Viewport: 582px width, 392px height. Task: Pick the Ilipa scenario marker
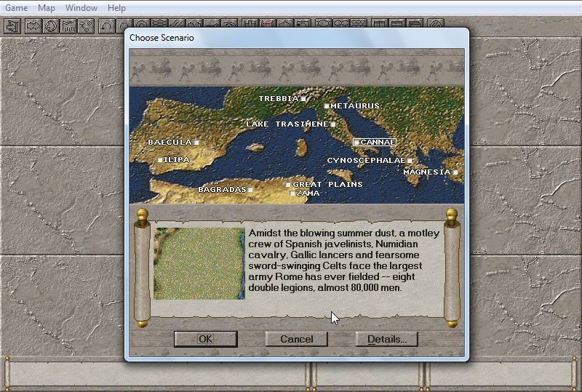(174, 159)
